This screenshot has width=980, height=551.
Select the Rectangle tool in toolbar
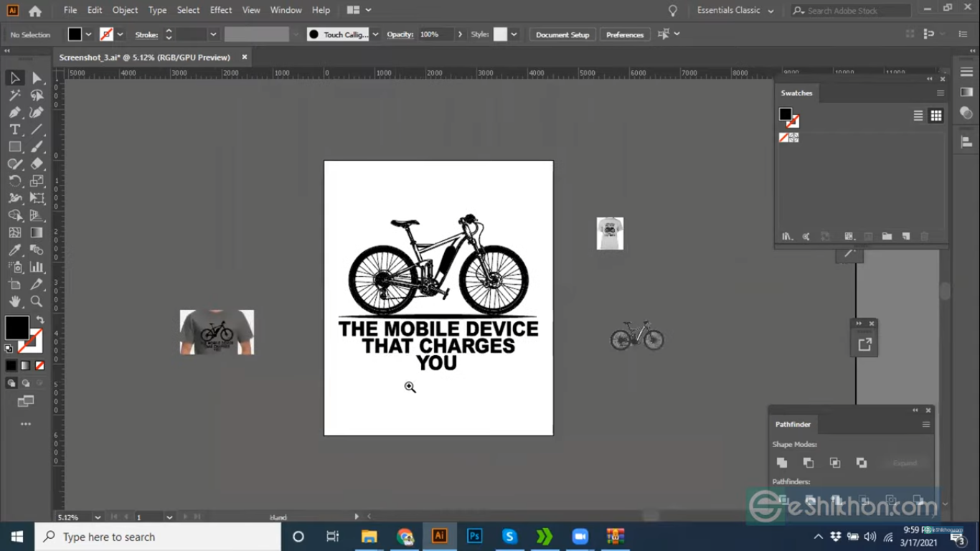tap(14, 146)
